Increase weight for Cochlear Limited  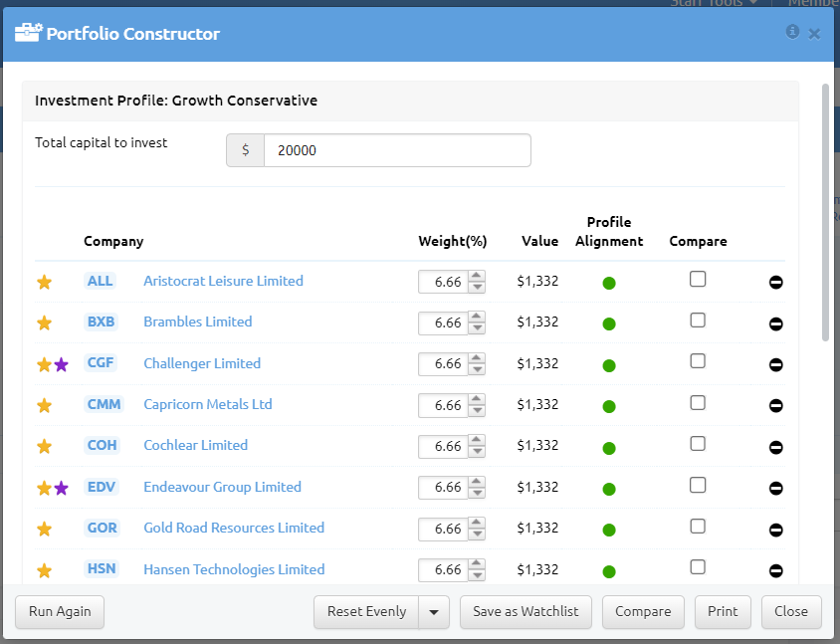click(477, 441)
